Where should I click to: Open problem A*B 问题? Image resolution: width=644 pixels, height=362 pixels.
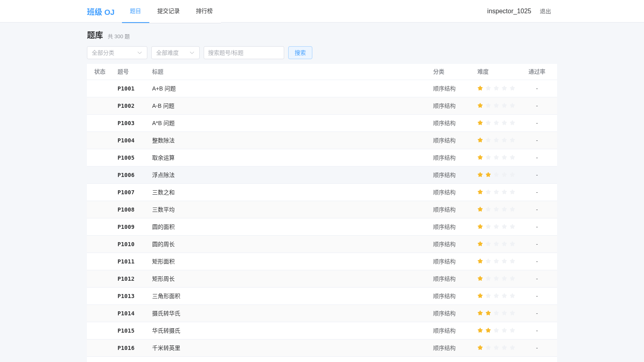pyautogui.click(x=163, y=123)
